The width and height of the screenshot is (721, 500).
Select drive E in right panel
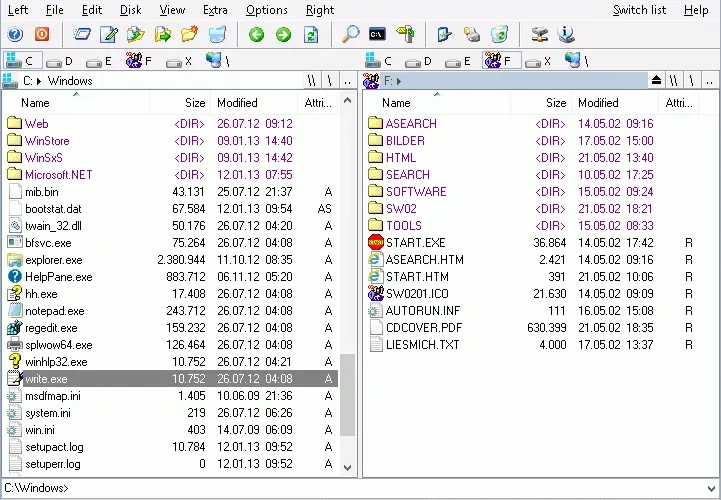pos(458,61)
